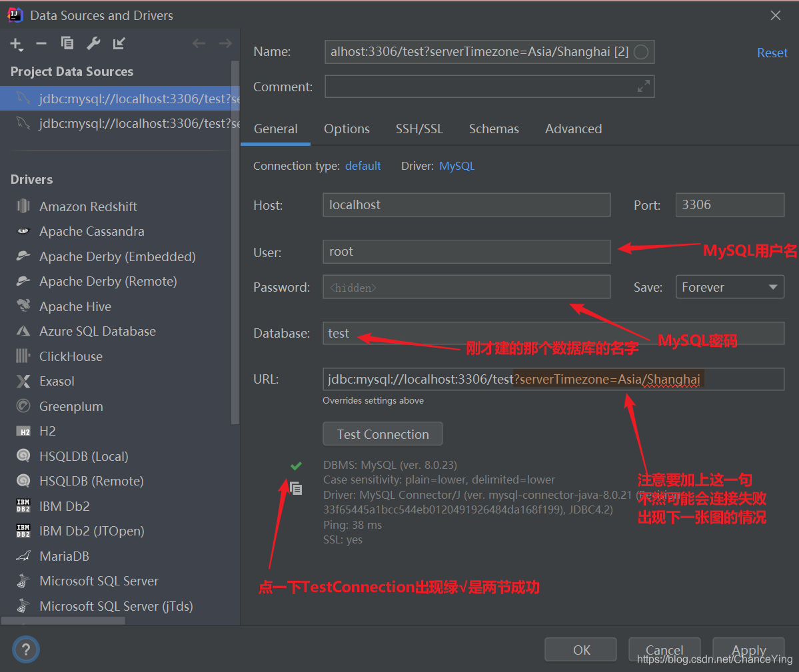Screen dimensions: 799x672
Task: Open driver settings via wrench icon
Action: pos(93,44)
